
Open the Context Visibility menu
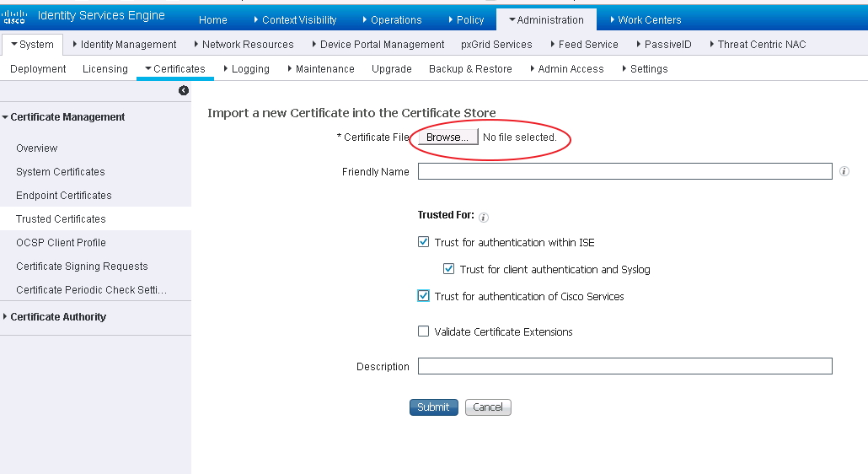tap(295, 20)
